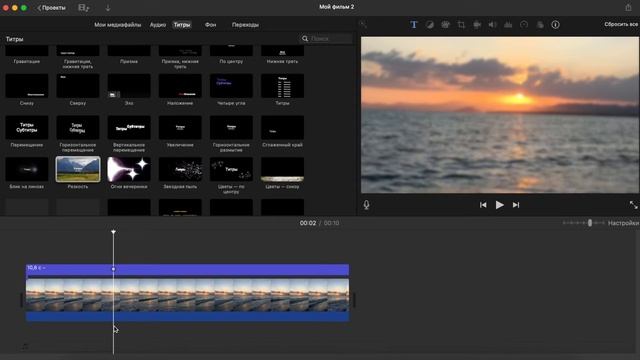Open the speed adjustment tool

(524, 24)
